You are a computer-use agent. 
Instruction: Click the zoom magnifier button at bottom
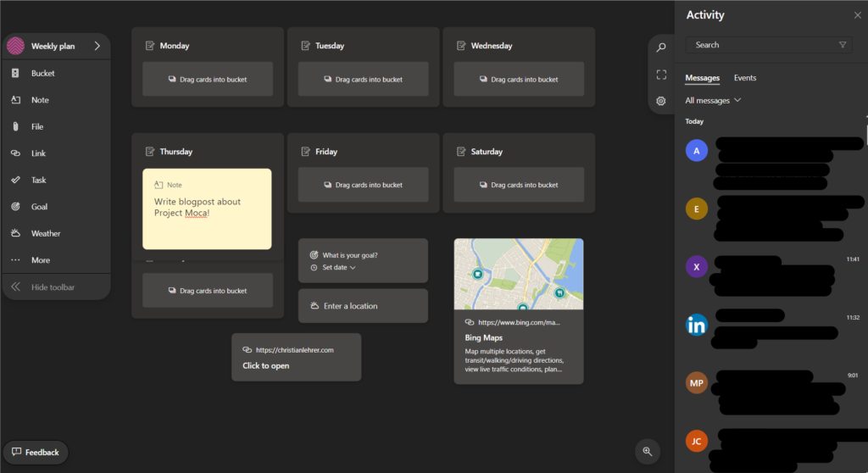[647, 451]
